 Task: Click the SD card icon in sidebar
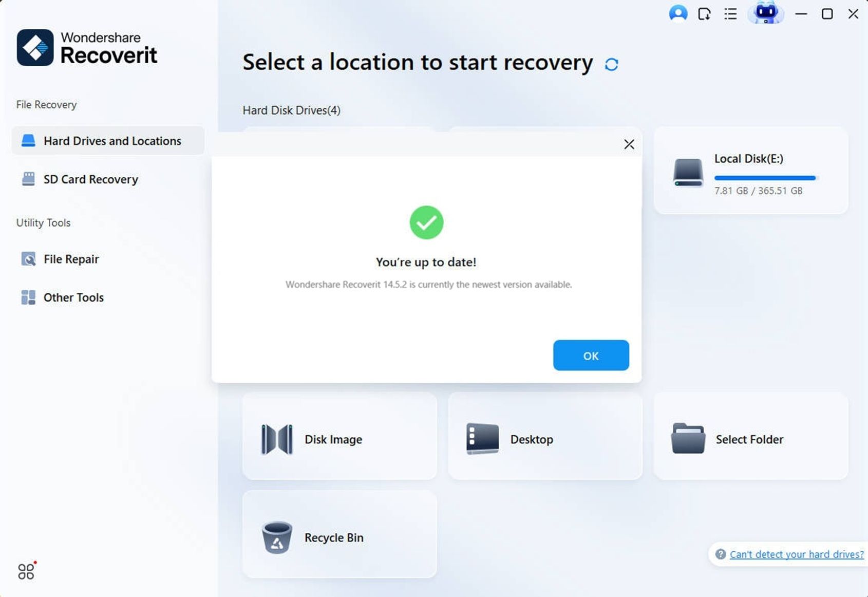[28, 179]
